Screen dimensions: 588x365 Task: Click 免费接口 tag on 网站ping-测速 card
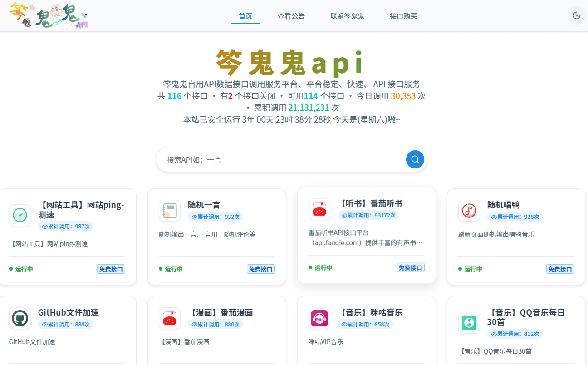[x=111, y=269]
